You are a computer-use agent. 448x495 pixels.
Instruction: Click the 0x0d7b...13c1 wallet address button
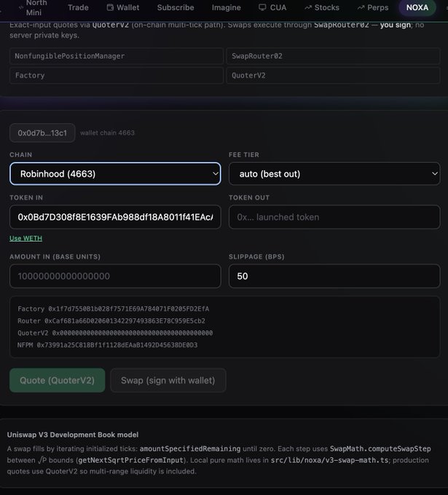[x=42, y=133]
